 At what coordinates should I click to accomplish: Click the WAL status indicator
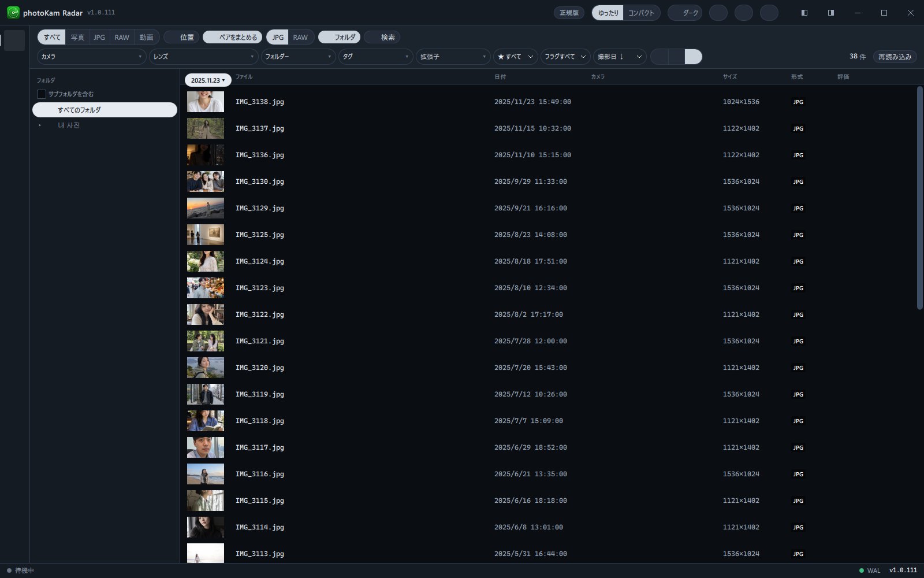870,570
